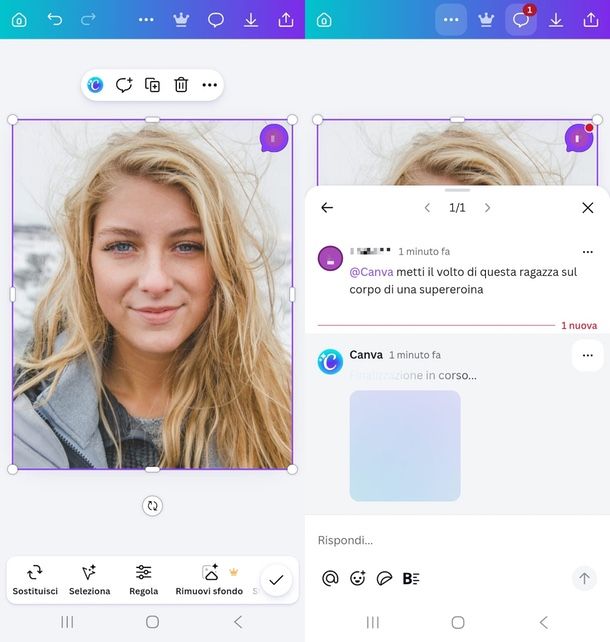Tap the user avatar on comment
The height and width of the screenshot is (642, 610).
[x=330, y=258]
